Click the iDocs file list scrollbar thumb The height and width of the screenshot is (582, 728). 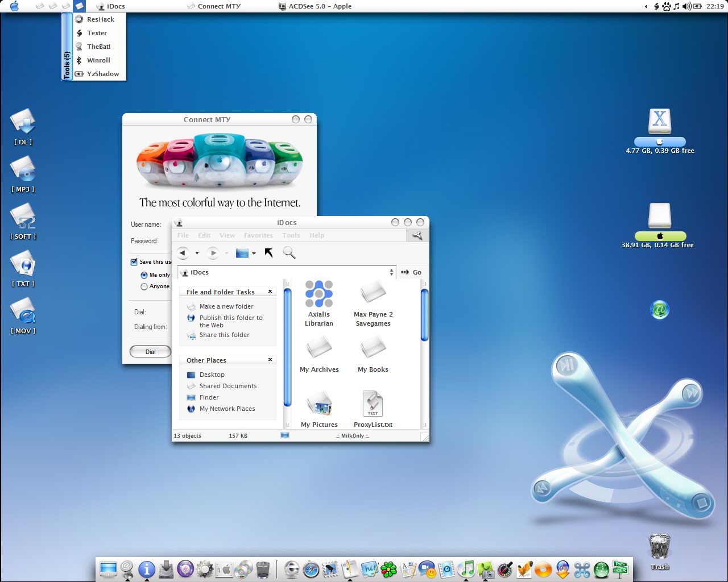pos(424,315)
